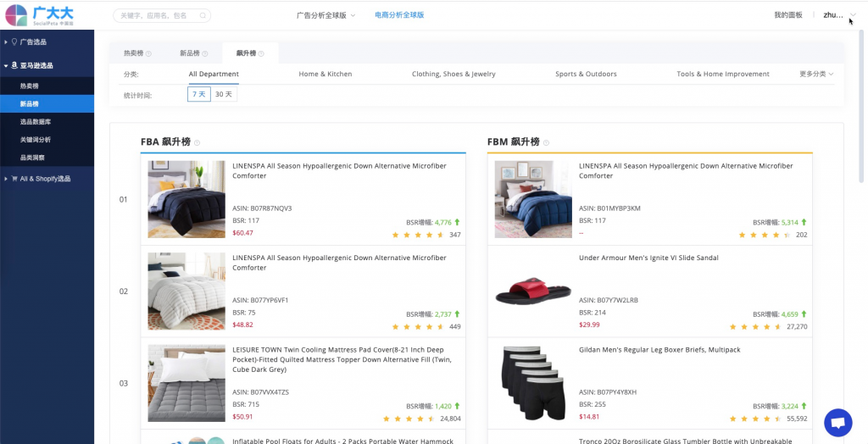This screenshot has height=444, width=868.
Task: Click info icon next to FBA 飙升榜
Action: [x=197, y=143]
